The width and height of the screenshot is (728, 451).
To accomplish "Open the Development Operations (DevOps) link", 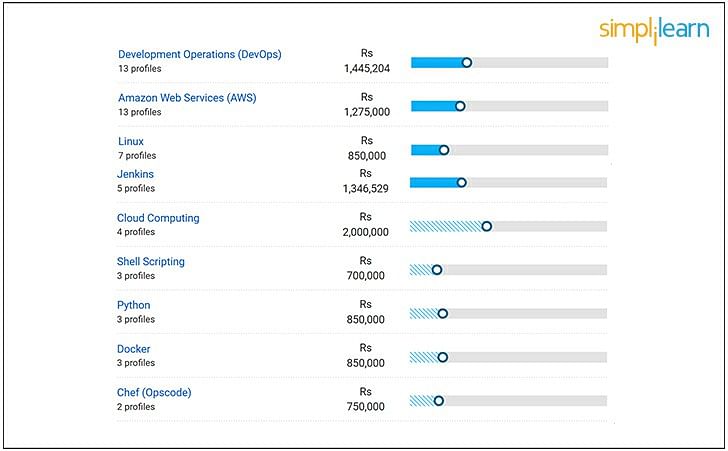I will click(200, 54).
